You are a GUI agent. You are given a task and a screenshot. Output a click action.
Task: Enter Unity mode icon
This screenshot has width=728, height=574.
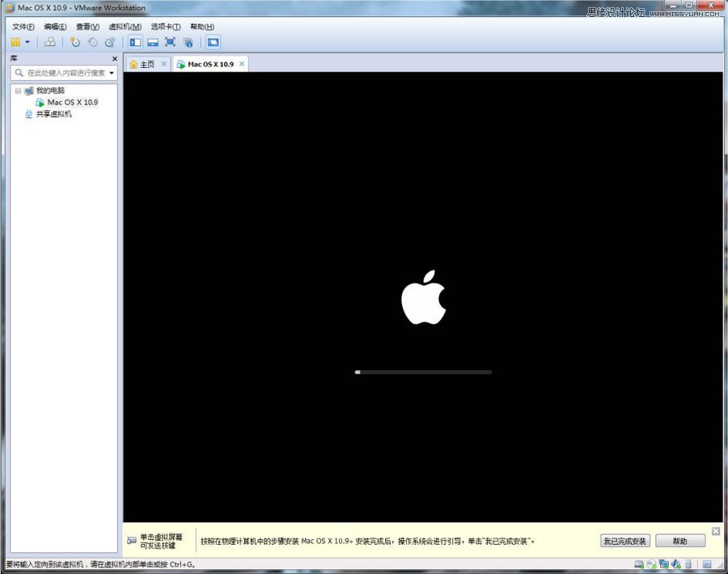[188, 42]
